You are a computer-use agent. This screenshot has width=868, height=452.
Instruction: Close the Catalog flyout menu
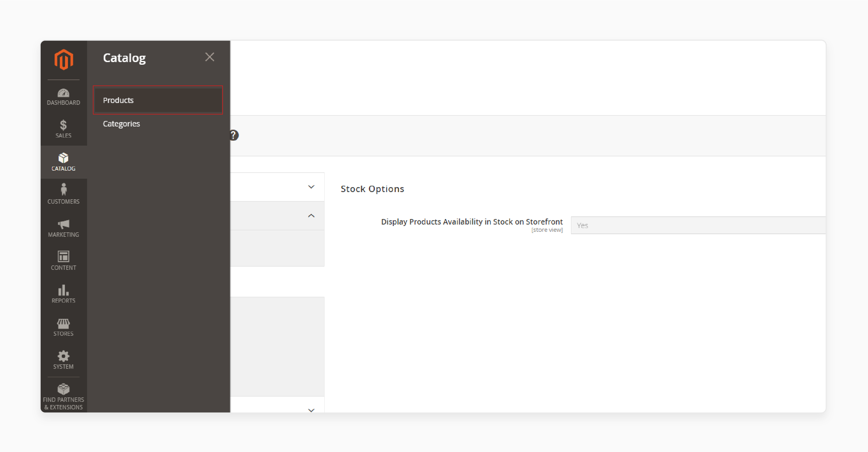coord(210,57)
